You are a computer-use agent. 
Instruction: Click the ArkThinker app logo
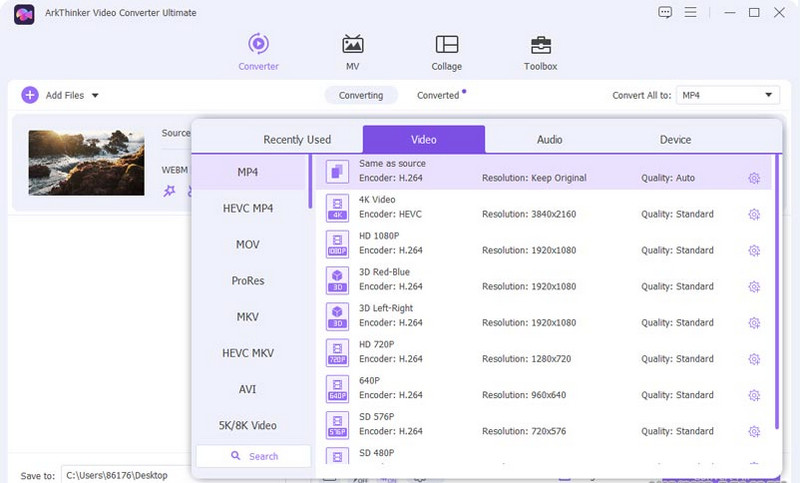(x=24, y=14)
